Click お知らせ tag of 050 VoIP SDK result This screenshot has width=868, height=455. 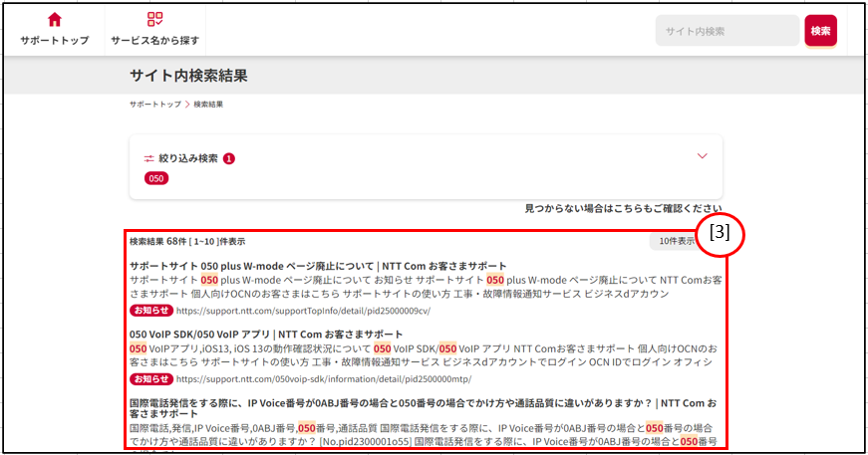[151, 378]
